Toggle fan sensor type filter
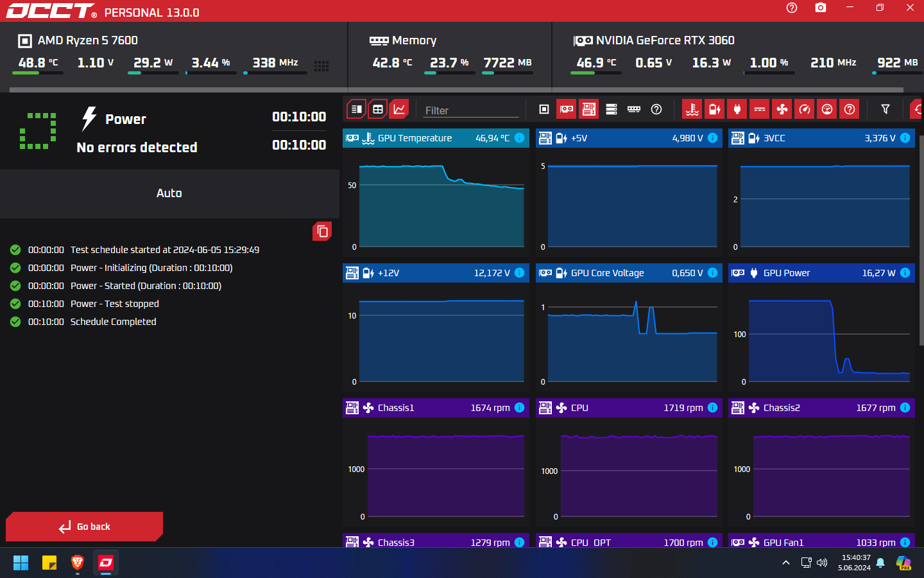924x578 pixels. point(782,109)
